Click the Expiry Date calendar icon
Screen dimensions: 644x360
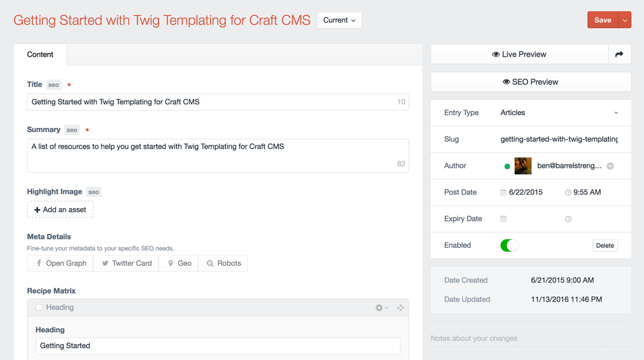click(503, 219)
